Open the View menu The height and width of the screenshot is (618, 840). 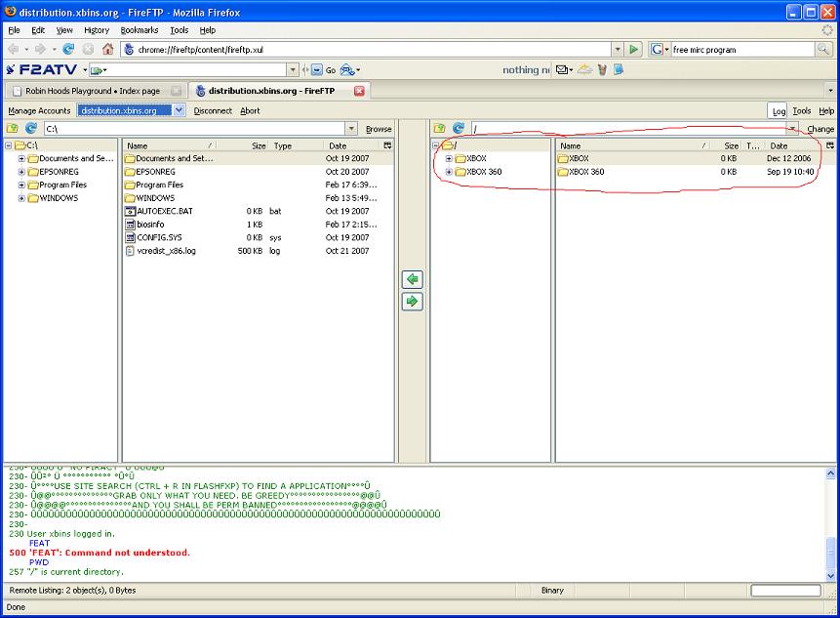tap(64, 30)
